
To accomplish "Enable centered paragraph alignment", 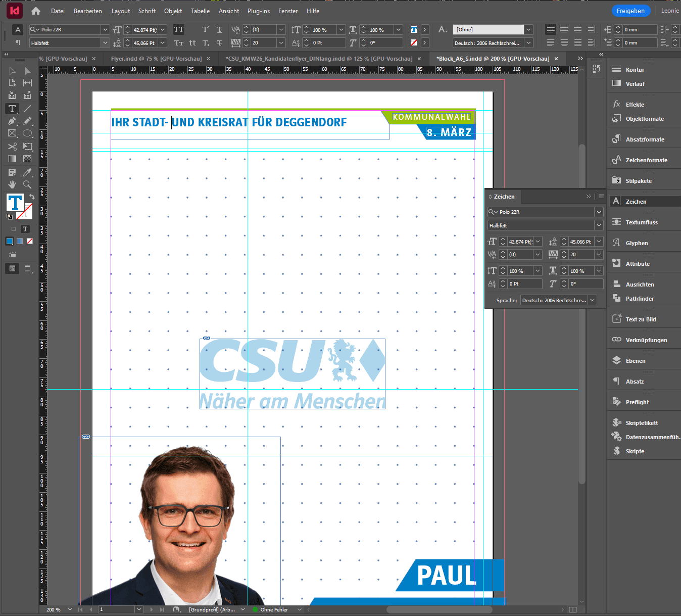I will click(564, 29).
